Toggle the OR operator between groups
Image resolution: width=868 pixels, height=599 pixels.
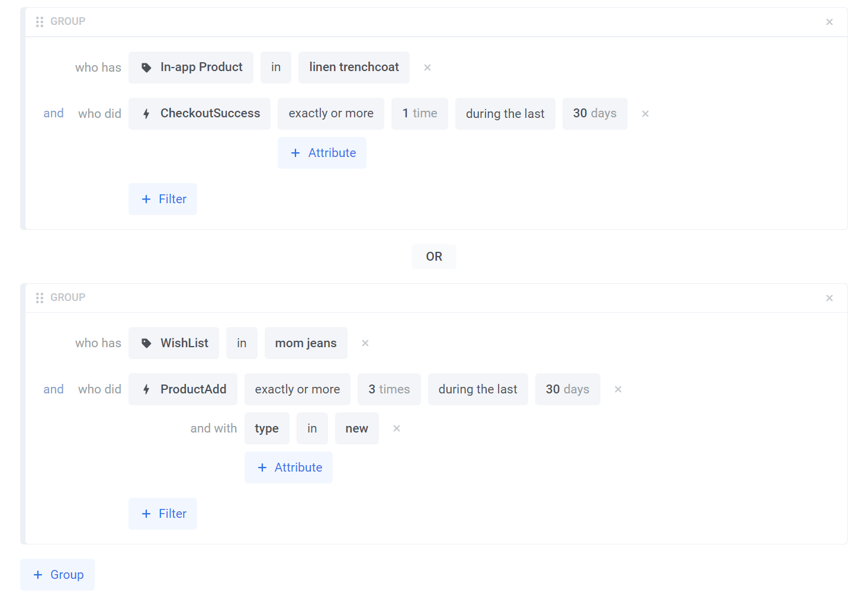[x=433, y=257]
